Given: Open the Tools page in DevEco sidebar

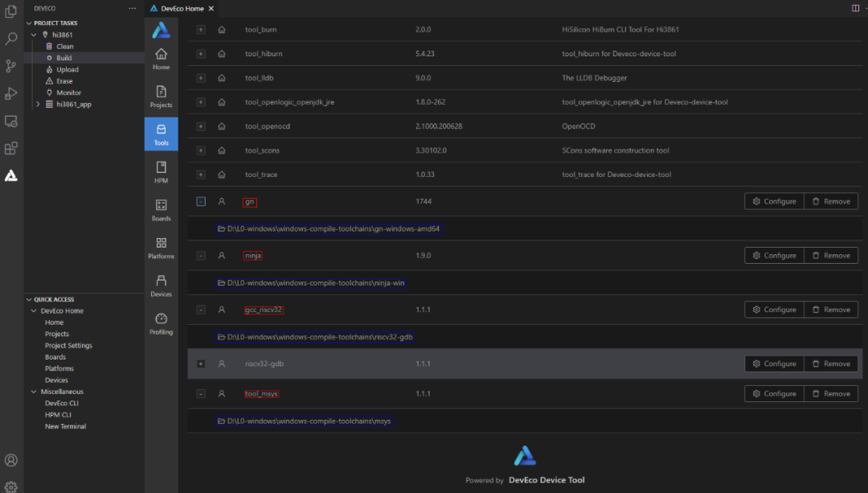Looking at the screenshot, I should (x=161, y=134).
